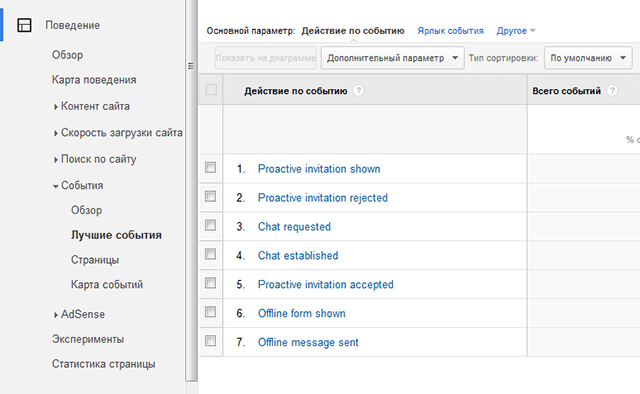Tick the select-all checkbox in table header
The height and width of the screenshot is (394, 640).
click(211, 89)
